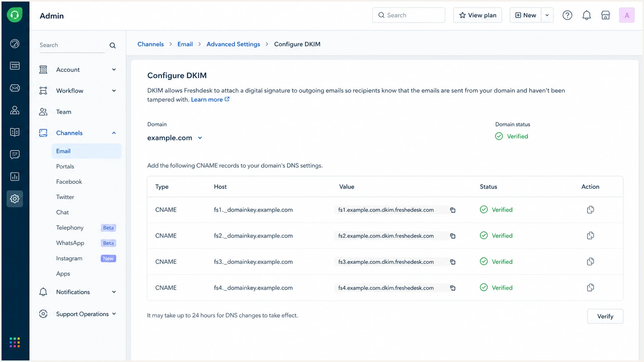
Task: Click host fs1._domainkey.example.com
Action: 253,210
